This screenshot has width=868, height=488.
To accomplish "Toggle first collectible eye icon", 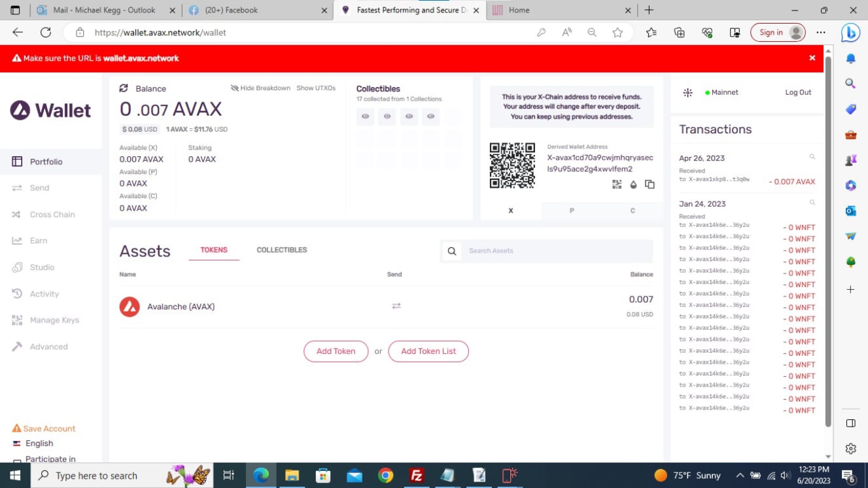I will [366, 116].
